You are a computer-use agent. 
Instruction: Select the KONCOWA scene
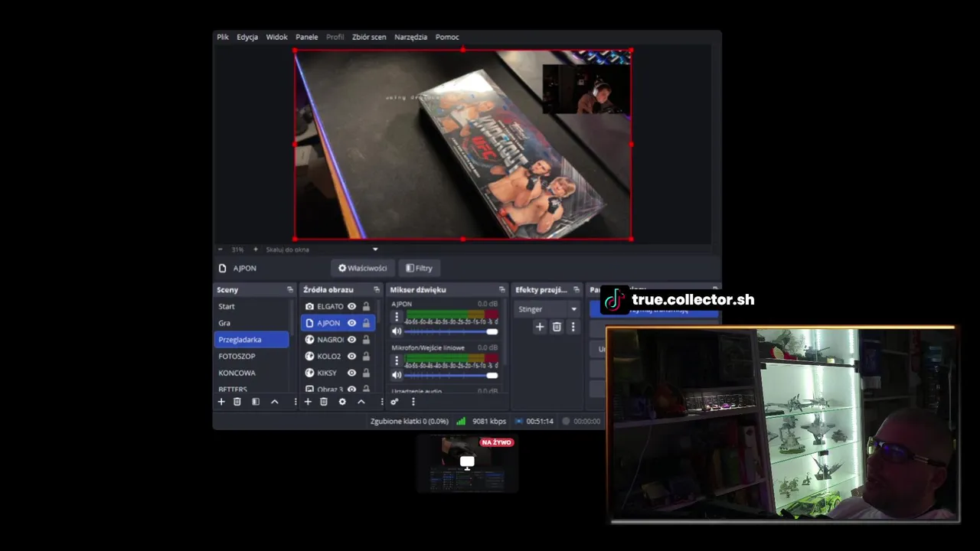pyautogui.click(x=252, y=373)
